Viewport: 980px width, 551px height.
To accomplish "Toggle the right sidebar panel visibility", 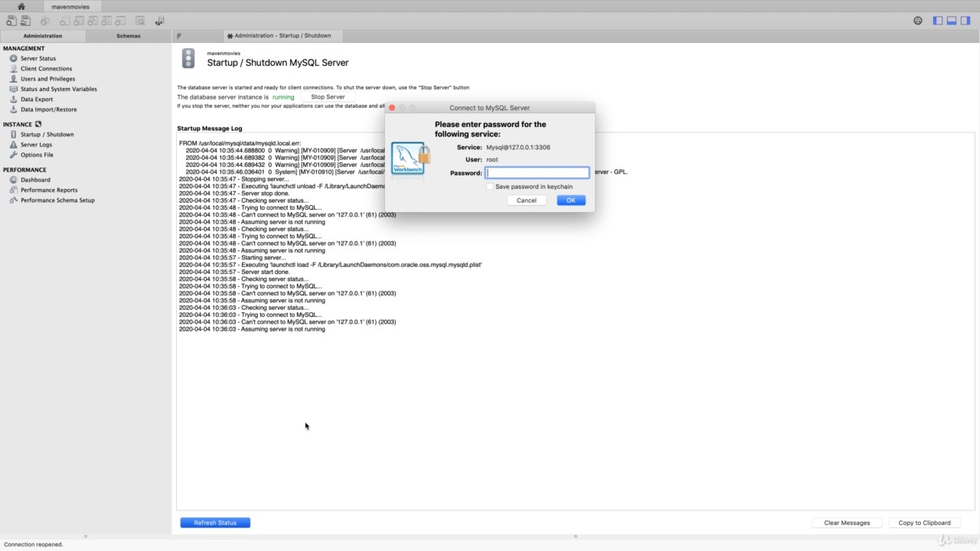I will (x=966, y=21).
